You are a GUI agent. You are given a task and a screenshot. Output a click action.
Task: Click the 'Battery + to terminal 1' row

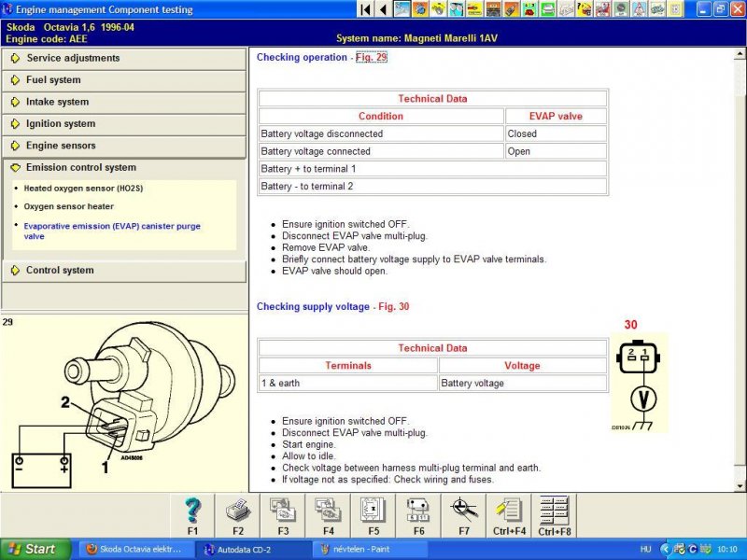point(432,169)
